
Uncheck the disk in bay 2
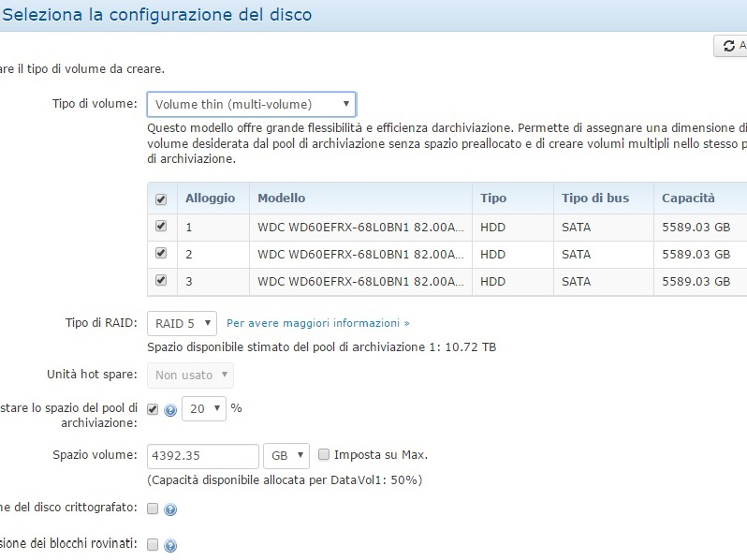tap(161, 254)
